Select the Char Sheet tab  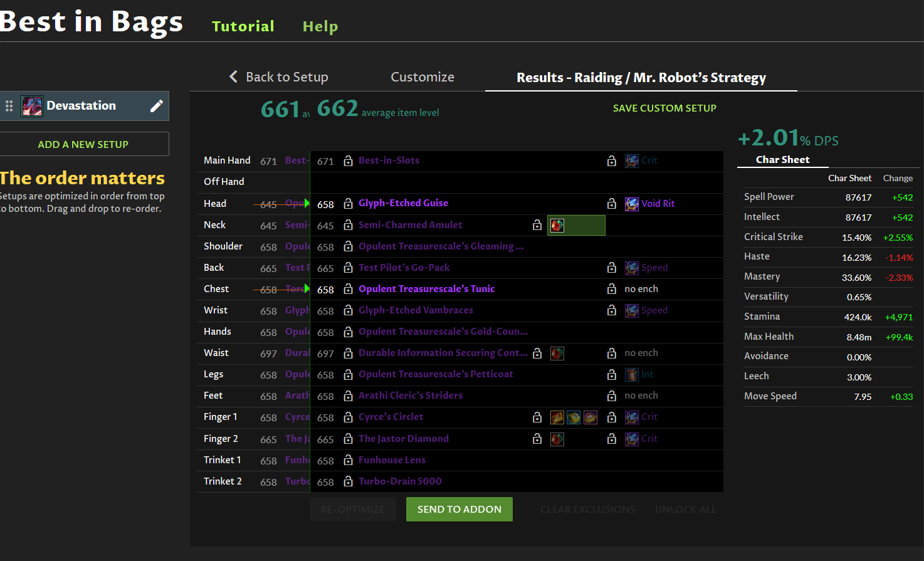[783, 159]
